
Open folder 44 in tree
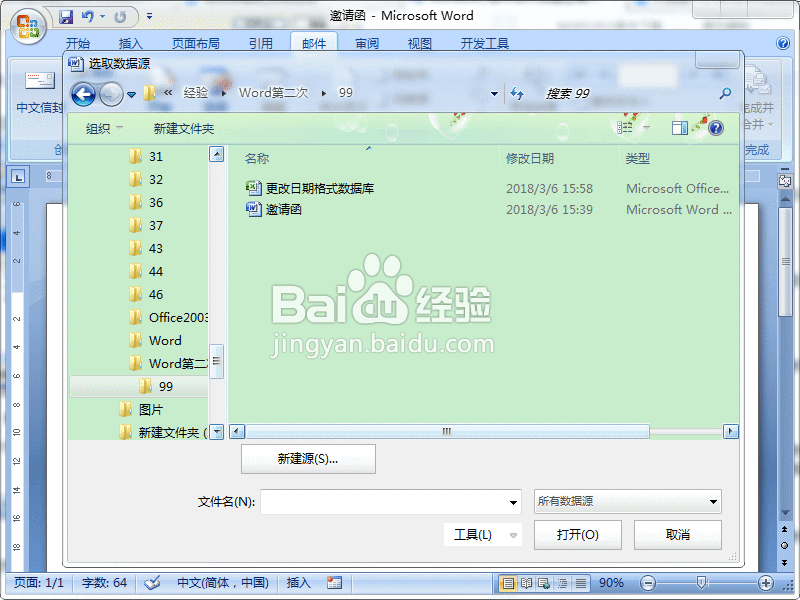(146, 271)
